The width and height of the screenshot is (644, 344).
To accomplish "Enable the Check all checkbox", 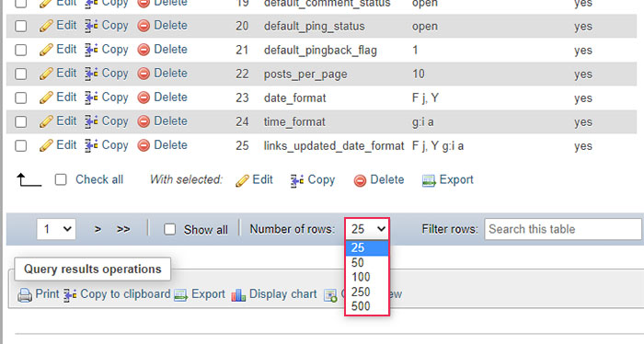I will pos(61,179).
